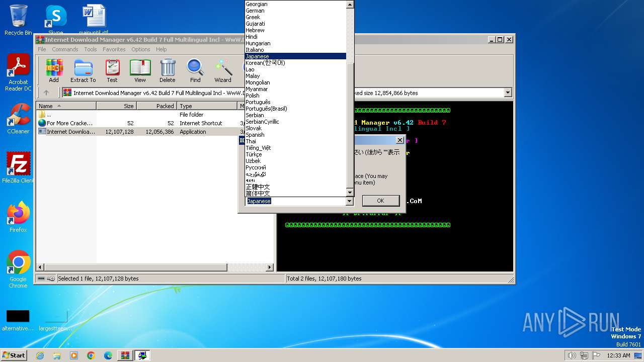Open the Word document desktop icon
Image resolution: width=644 pixels, height=362 pixels.
click(x=94, y=20)
